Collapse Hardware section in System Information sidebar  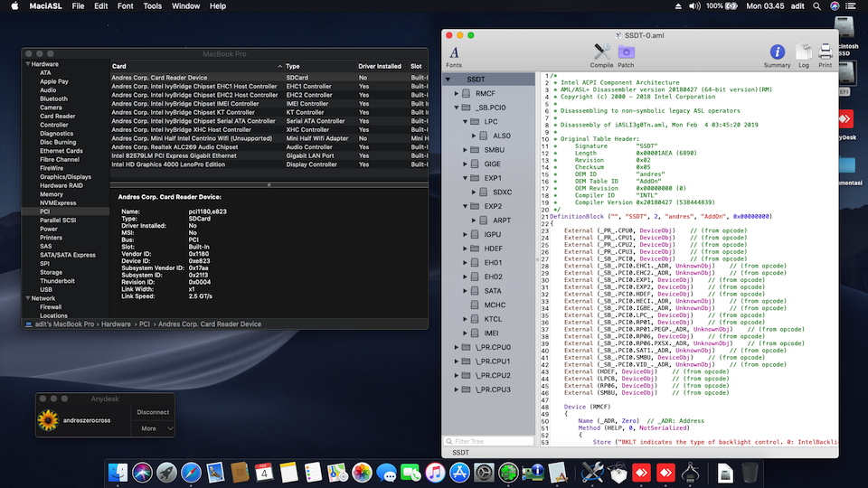[x=28, y=64]
